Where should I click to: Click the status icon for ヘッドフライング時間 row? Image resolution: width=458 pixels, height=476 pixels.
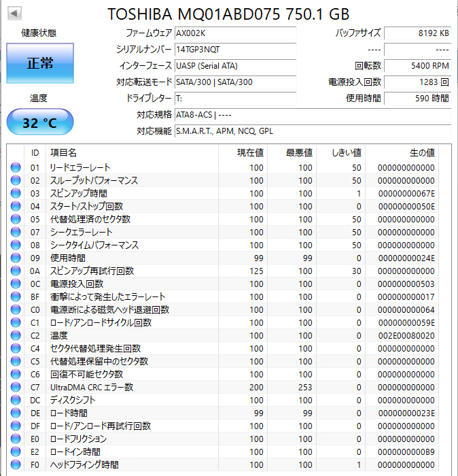(16, 464)
